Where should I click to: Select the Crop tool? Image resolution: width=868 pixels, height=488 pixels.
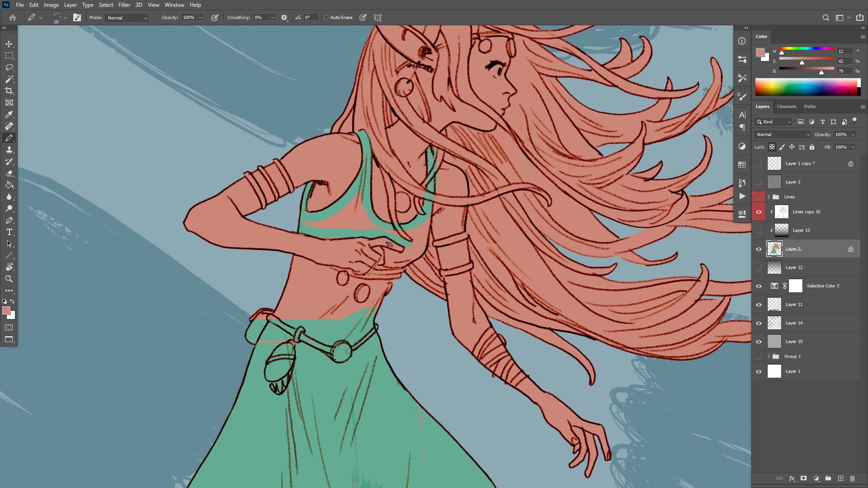point(9,91)
